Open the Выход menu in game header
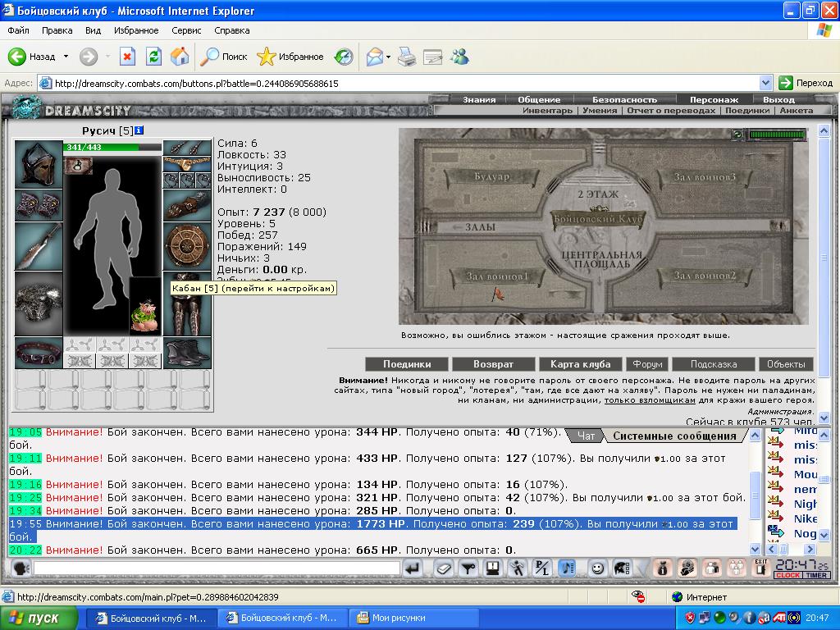Viewport: 840px width, 630px height. click(x=779, y=99)
